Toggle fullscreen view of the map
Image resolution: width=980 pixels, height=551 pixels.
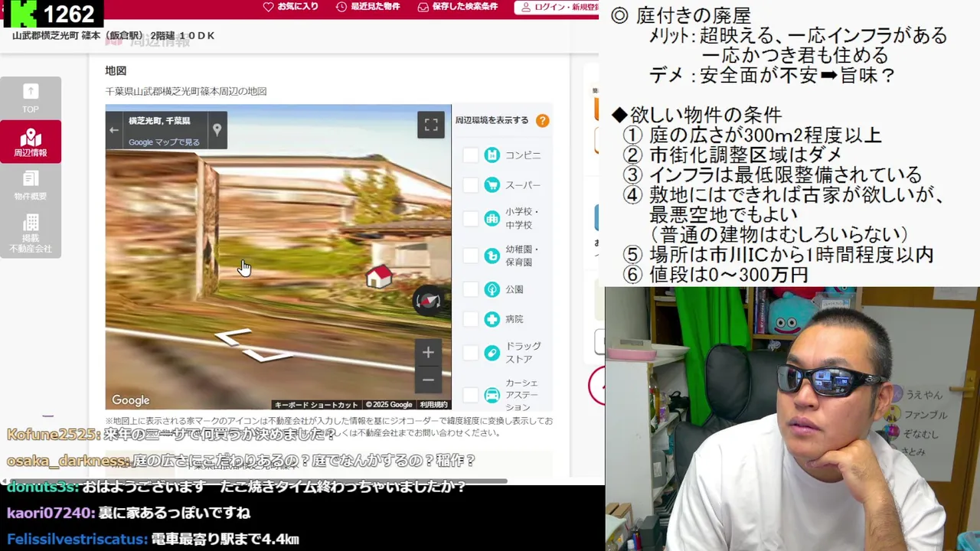pos(431,125)
